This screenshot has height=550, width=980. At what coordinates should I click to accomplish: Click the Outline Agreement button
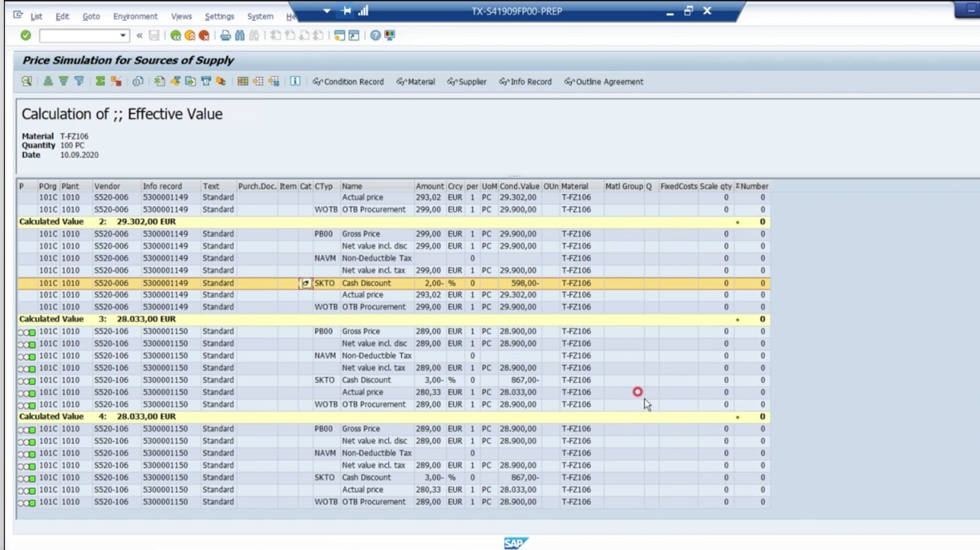[x=604, y=82]
